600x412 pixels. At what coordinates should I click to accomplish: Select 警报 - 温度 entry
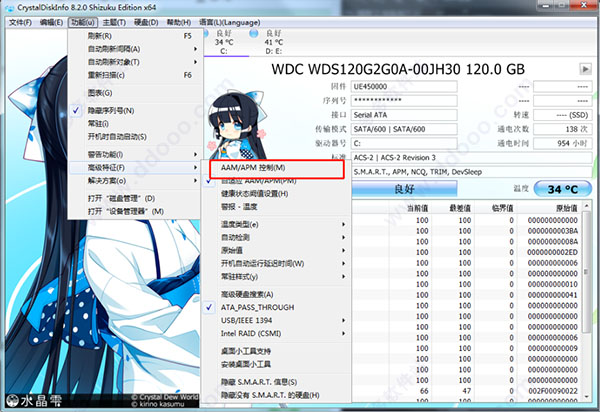click(276, 207)
